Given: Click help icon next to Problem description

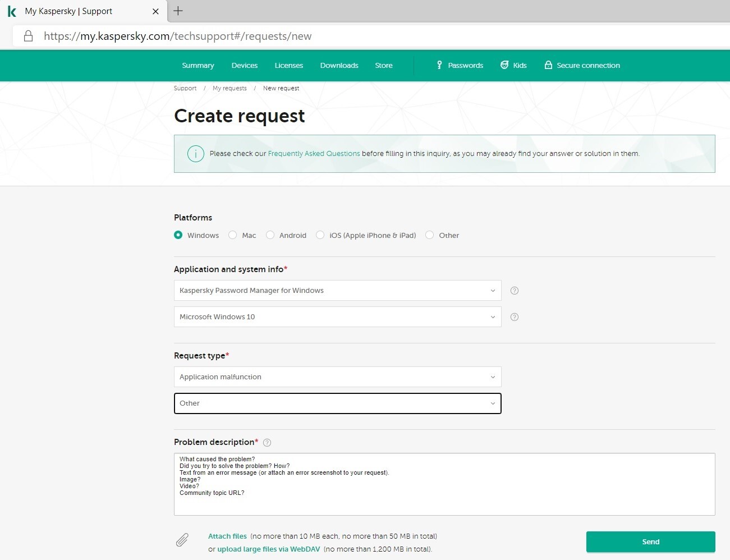Looking at the screenshot, I should coord(267,442).
